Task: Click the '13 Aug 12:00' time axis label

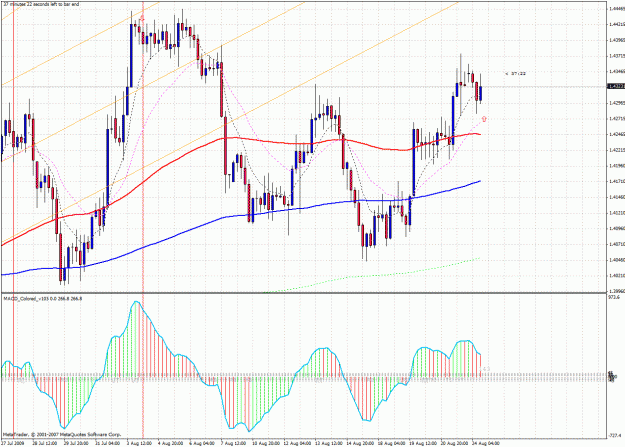Action: [328, 443]
